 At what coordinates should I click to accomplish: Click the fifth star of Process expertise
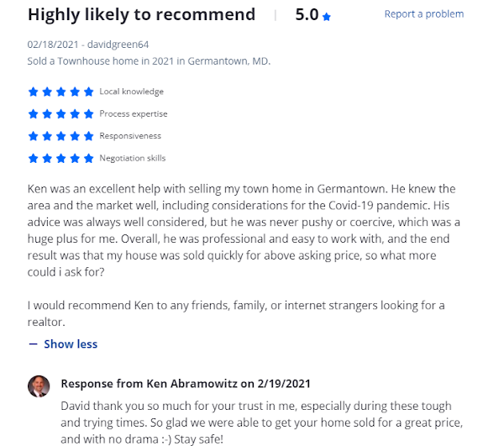(88, 113)
